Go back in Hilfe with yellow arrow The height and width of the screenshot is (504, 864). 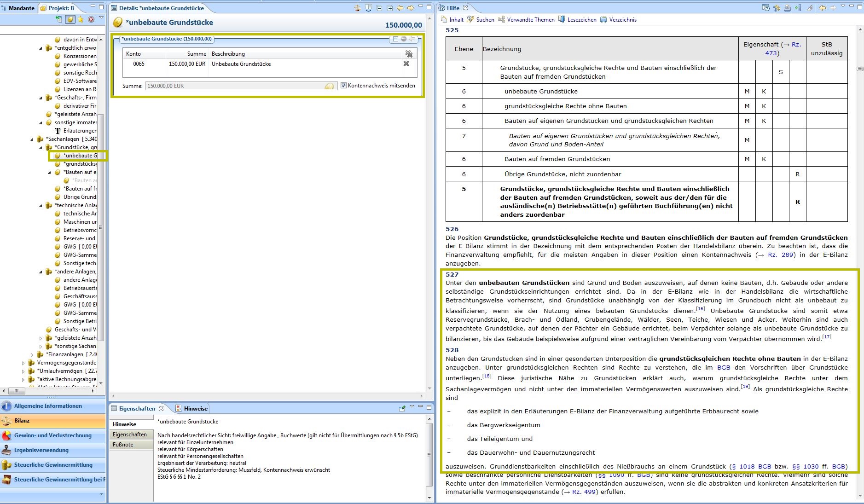click(822, 8)
